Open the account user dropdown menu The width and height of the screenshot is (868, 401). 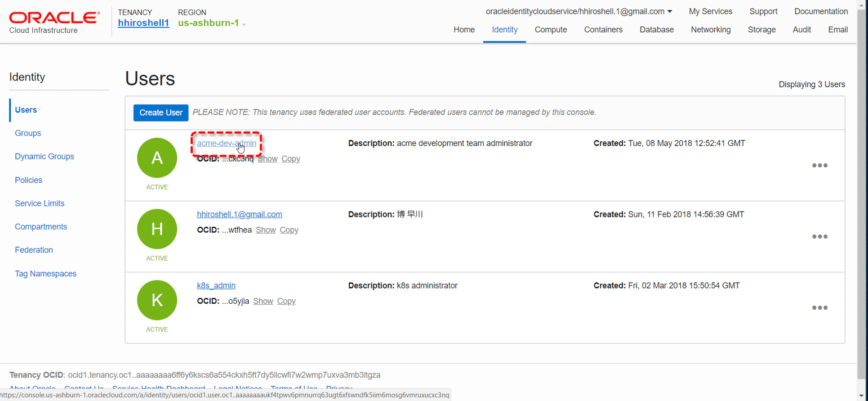pos(579,12)
